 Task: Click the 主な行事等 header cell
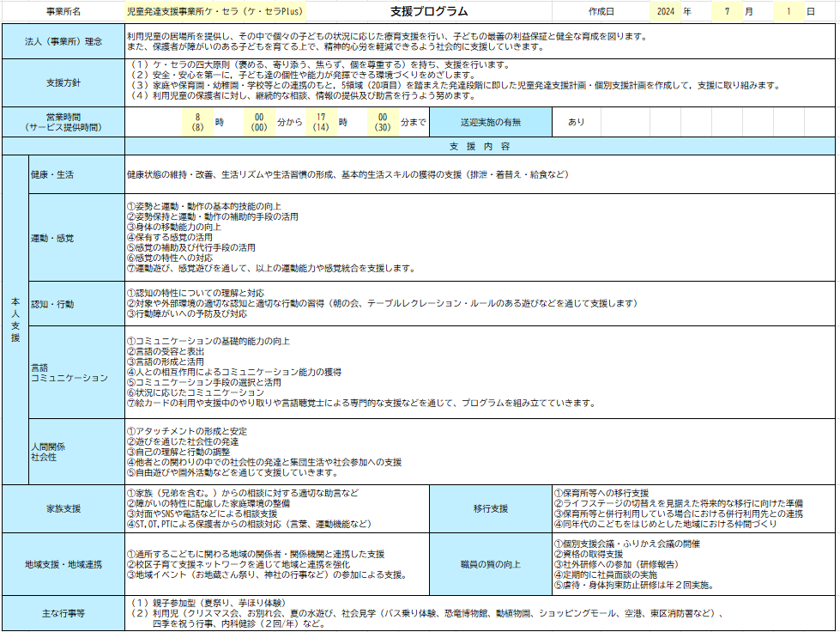click(x=63, y=613)
